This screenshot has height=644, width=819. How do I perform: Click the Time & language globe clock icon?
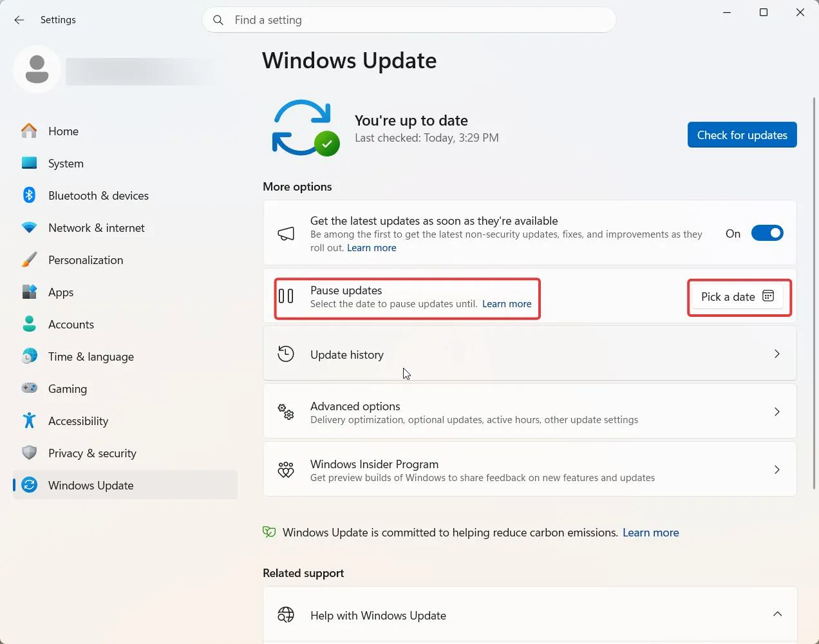(29, 356)
